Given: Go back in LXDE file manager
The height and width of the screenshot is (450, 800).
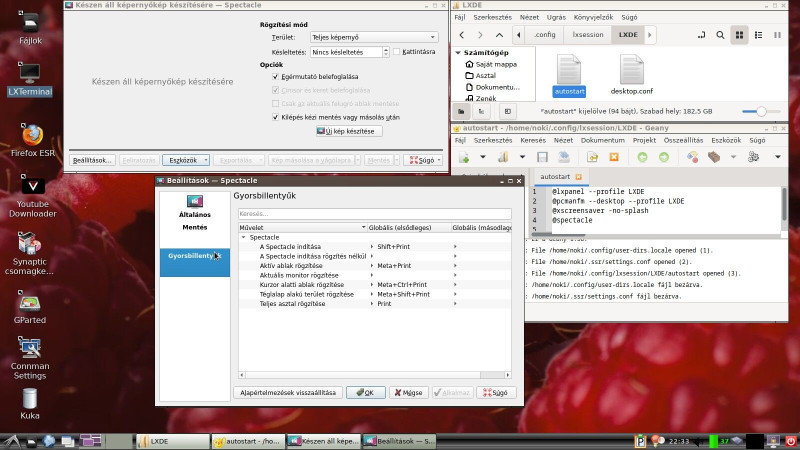Looking at the screenshot, I should coord(462,35).
